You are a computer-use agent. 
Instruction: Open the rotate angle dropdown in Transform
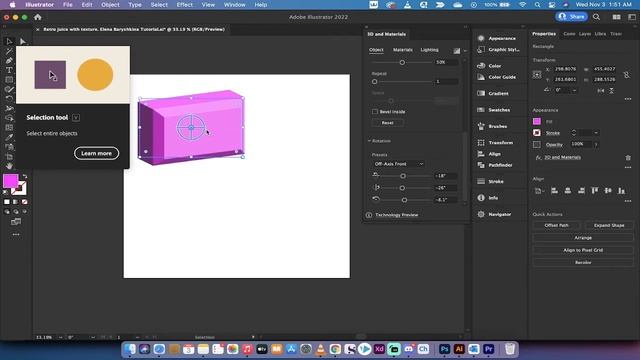tap(575, 90)
